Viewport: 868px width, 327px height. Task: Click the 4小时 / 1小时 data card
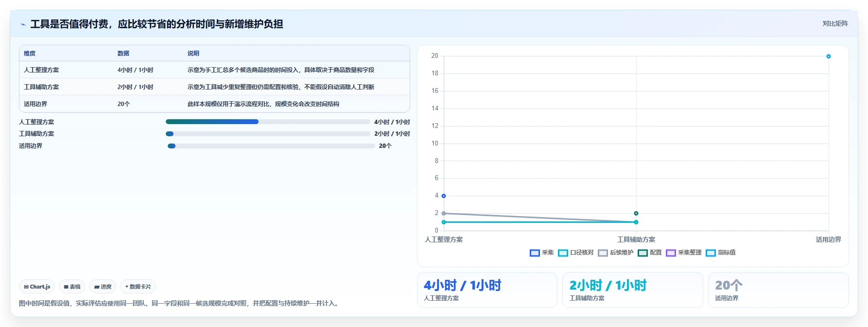click(487, 290)
